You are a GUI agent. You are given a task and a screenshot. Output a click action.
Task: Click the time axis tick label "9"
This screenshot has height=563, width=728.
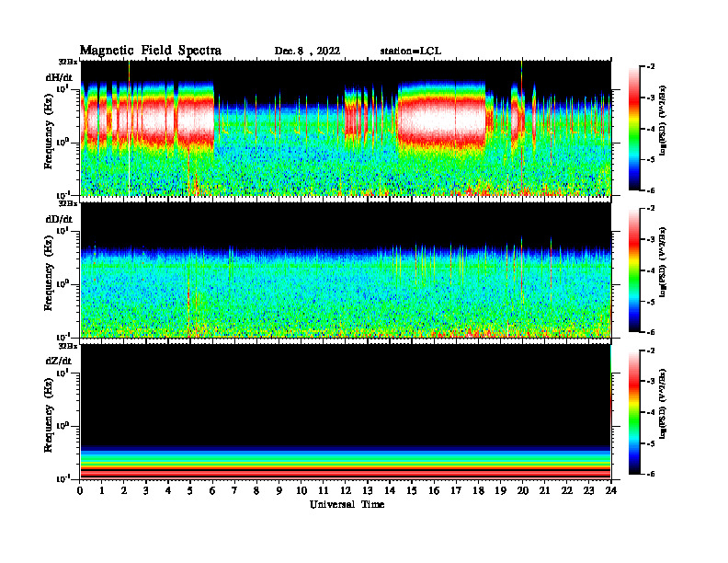pos(279,490)
